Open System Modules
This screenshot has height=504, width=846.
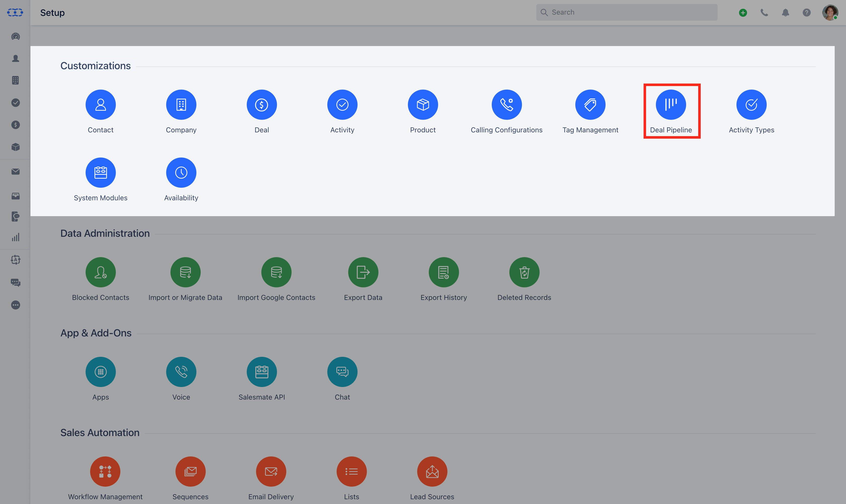pyautogui.click(x=100, y=173)
